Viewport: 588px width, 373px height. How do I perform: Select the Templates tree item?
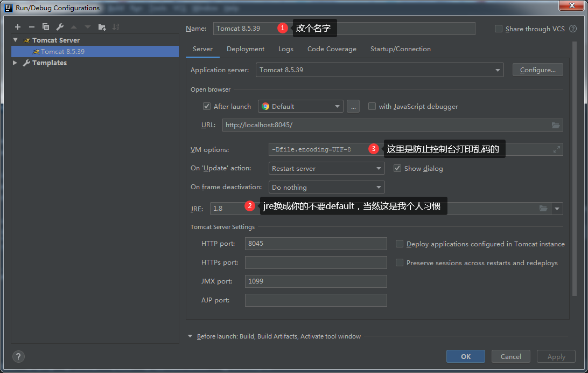(x=49, y=63)
